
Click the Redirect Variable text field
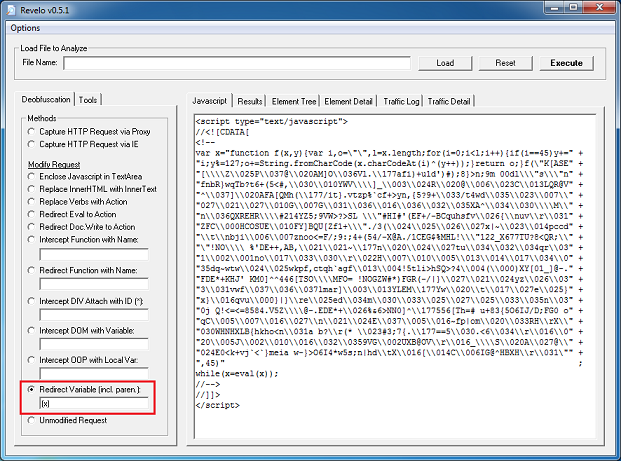(93, 403)
